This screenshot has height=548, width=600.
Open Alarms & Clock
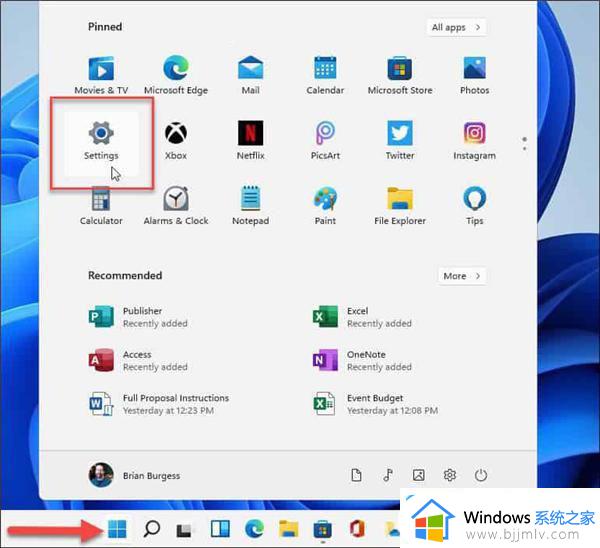tap(176, 204)
